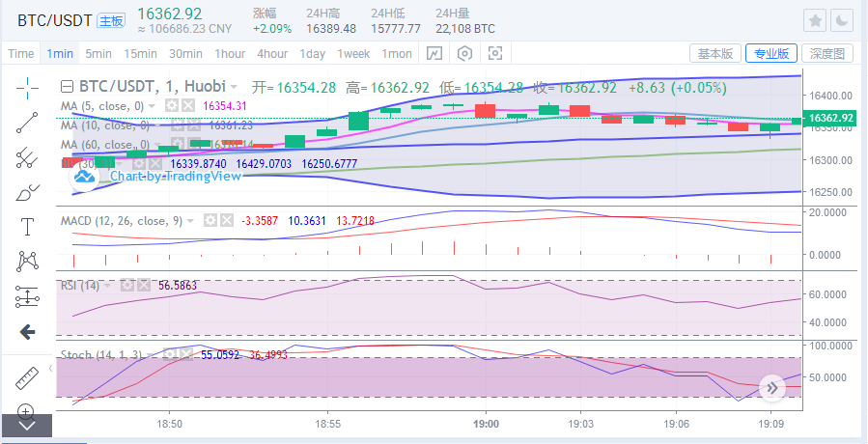Select the 1day interval
Screen dimensions: 868x444
[312, 54]
